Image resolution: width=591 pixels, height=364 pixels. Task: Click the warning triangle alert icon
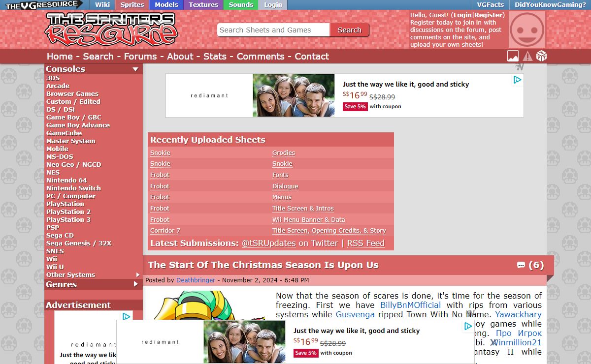527,56
